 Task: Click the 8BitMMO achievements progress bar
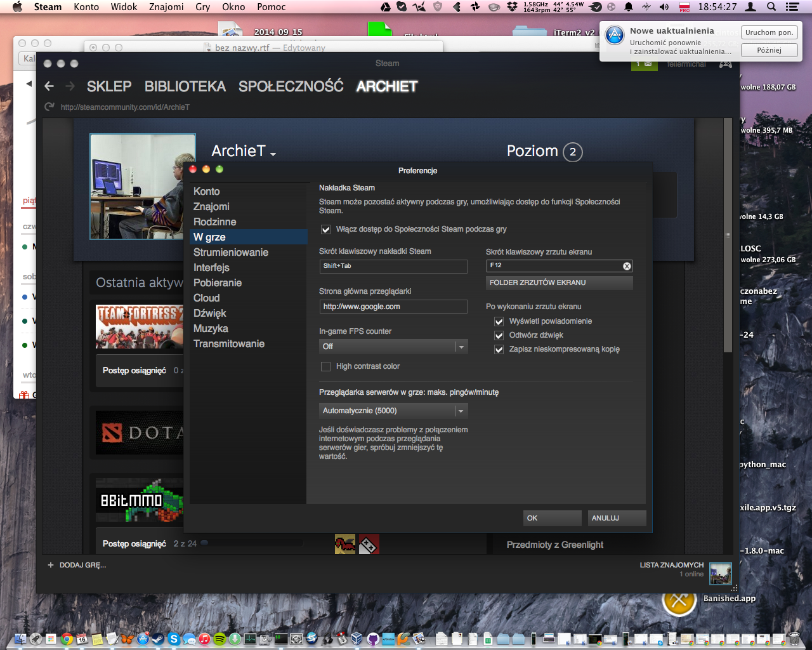[x=251, y=543]
